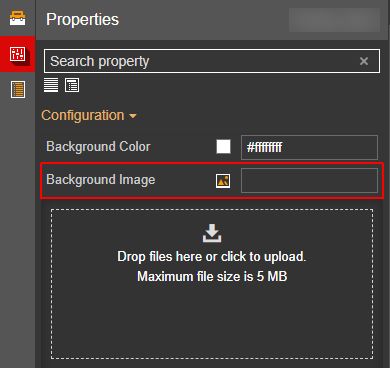Viewport: 390px width, 368px height.
Task: Collapse the Configuration section
Action: pyautogui.click(x=89, y=115)
